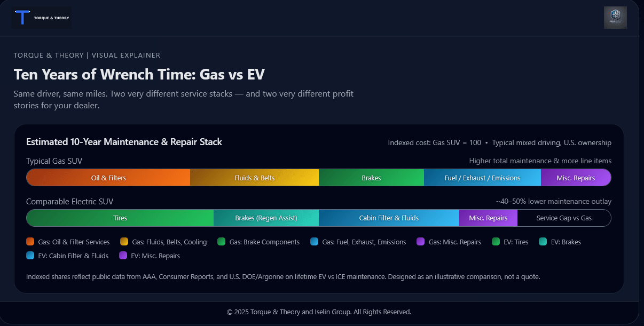Click the Service Gap vs Gas segment
This screenshot has height=326, width=644.
(x=564, y=218)
